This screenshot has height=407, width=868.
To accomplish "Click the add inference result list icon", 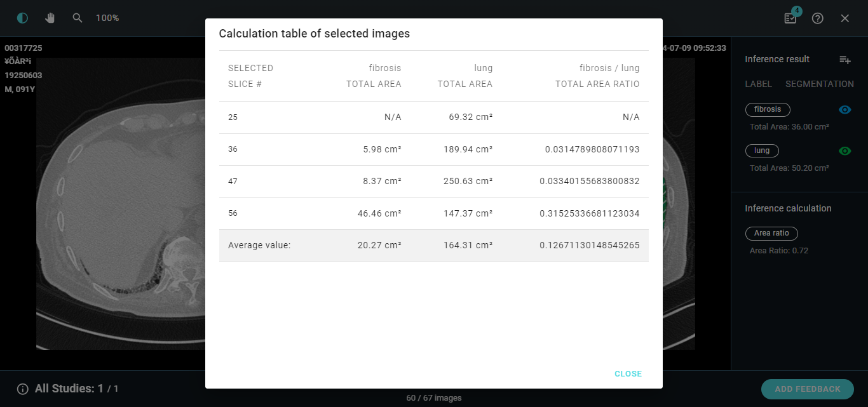I will (844, 59).
